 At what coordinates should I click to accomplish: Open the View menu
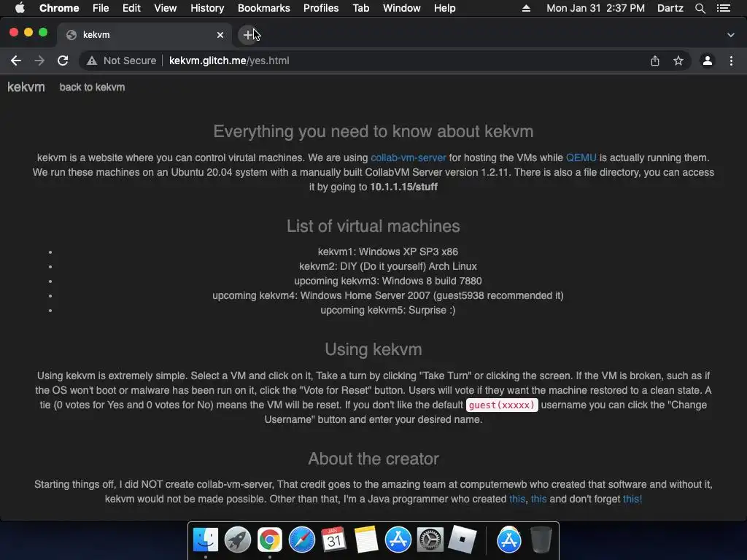pyautogui.click(x=166, y=8)
